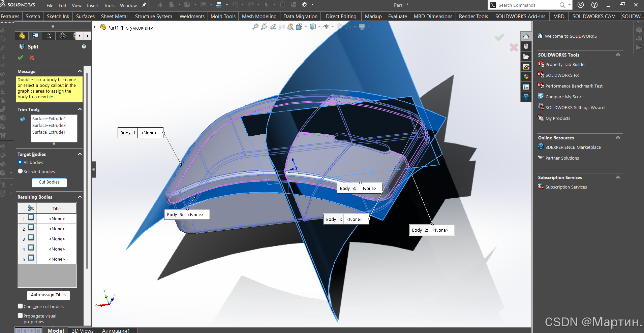Collapse Subscription Services section
644x333 pixels.
618,177
